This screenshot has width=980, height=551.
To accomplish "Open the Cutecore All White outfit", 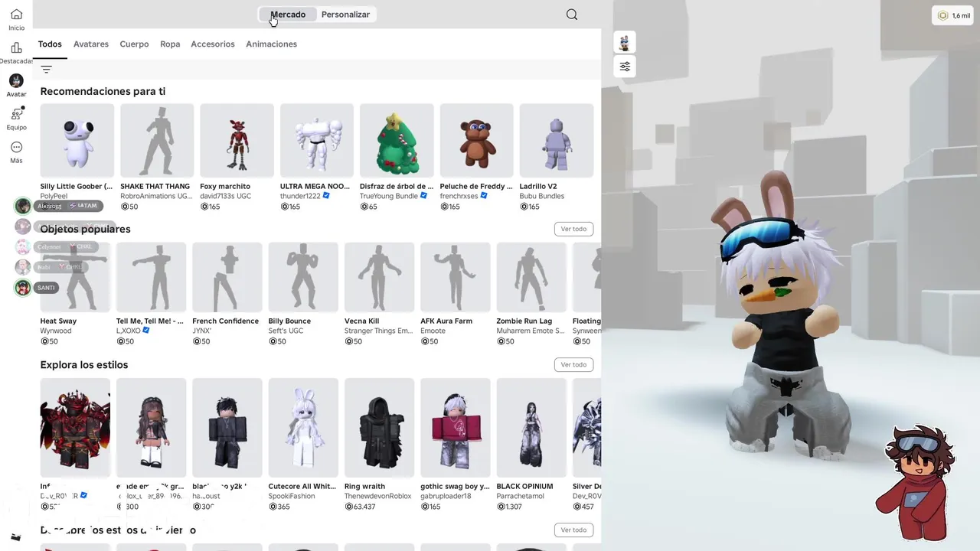I will 303,428.
